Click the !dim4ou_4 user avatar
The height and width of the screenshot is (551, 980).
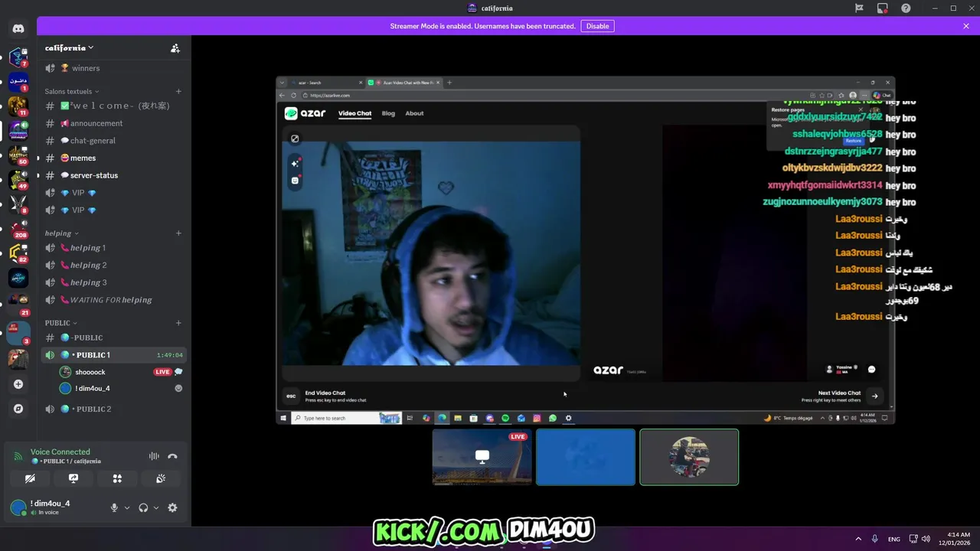click(x=18, y=507)
